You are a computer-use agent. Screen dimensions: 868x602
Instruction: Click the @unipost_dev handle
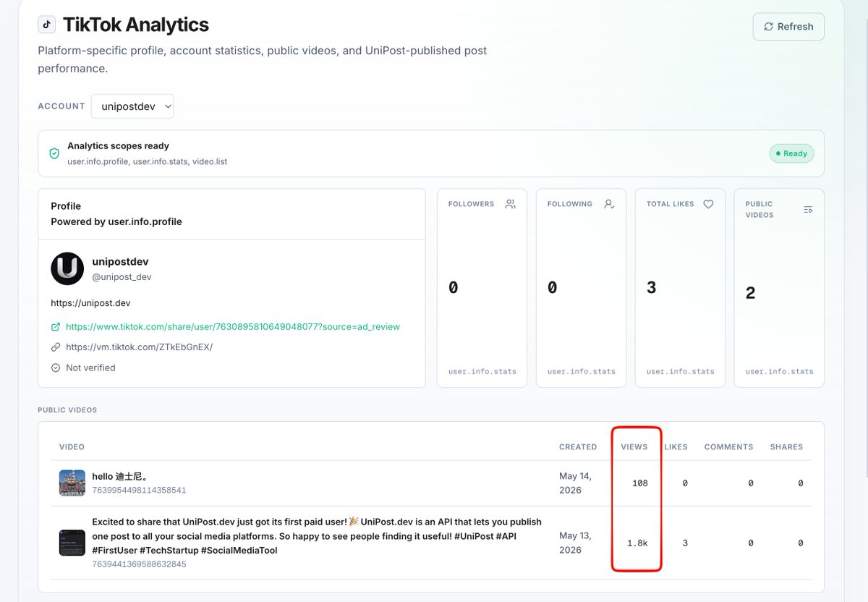pos(122,277)
